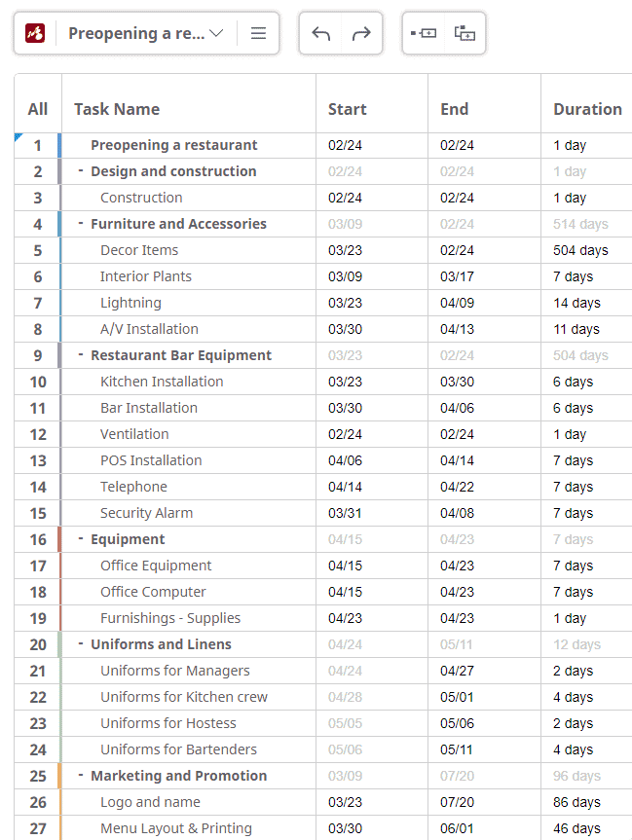Click Interior Plants start date 03/09

(x=346, y=276)
